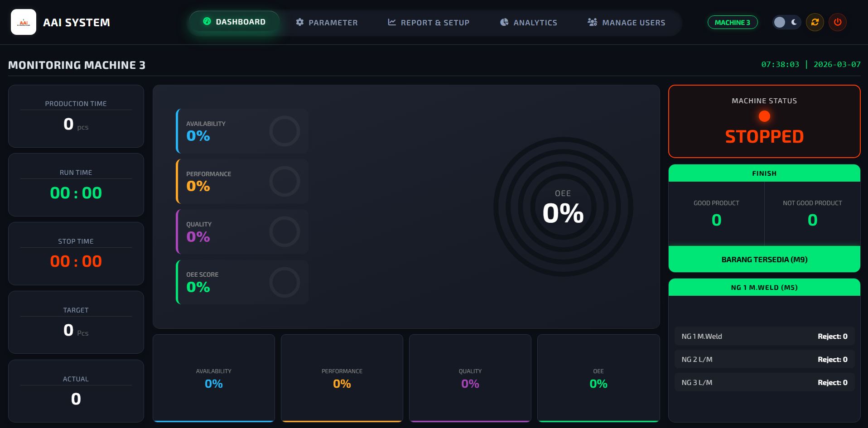Toggle the green FINISH status bar

[x=764, y=173]
